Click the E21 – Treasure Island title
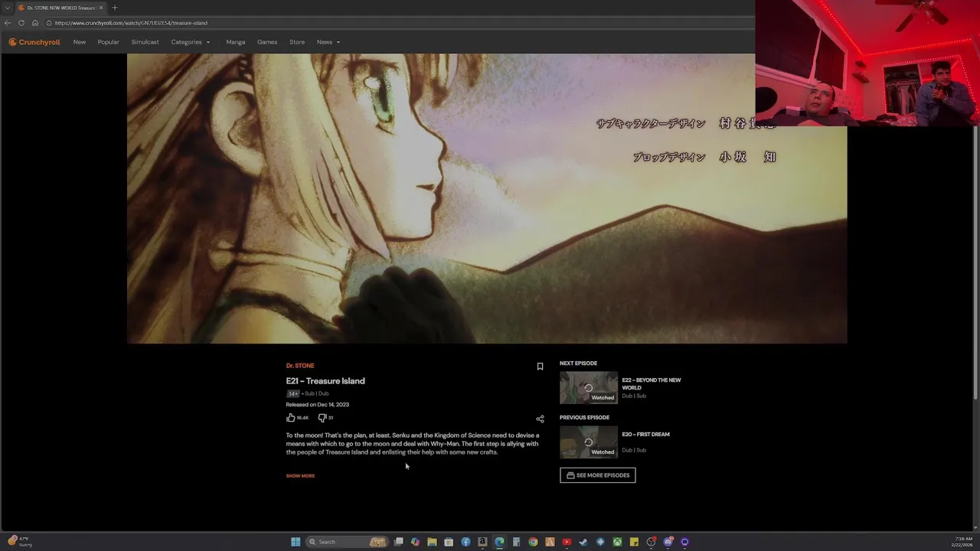The height and width of the screenshot is (551, 980). coord(325,381)
